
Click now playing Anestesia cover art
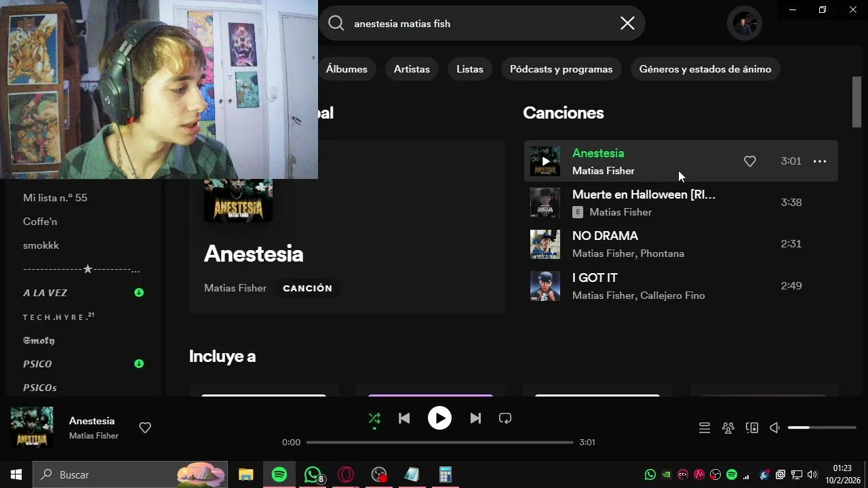pyautogui.click(x=32, y=428)
